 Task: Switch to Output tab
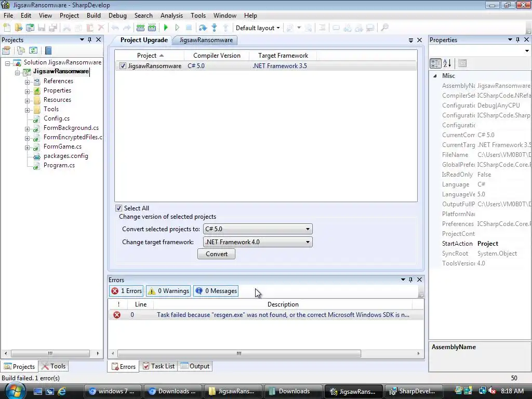(195, 366)
